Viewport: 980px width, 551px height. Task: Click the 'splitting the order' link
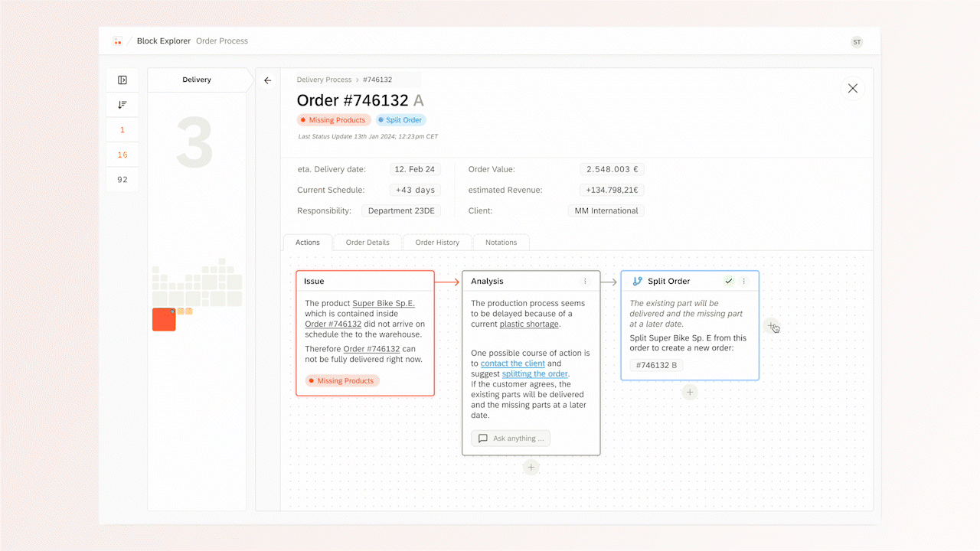coord(534,374)
